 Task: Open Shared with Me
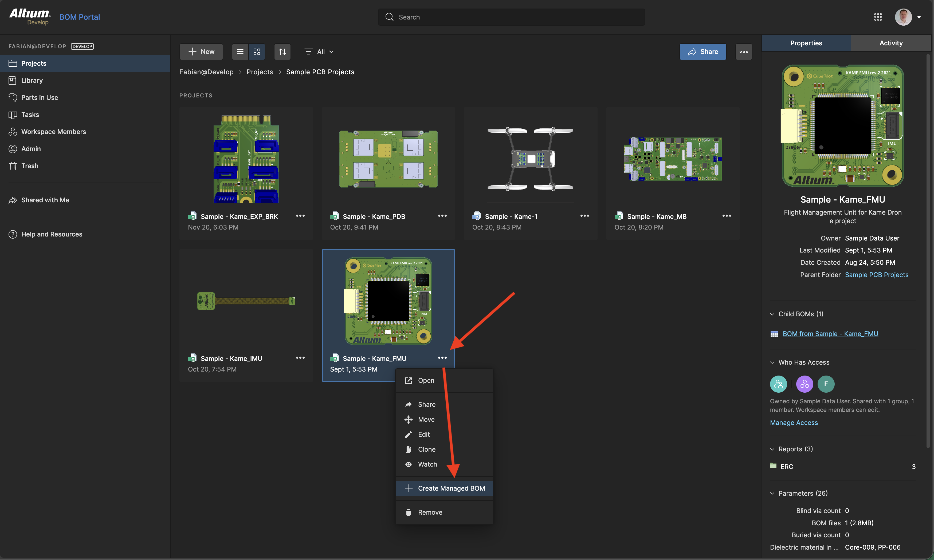point(45,200)
